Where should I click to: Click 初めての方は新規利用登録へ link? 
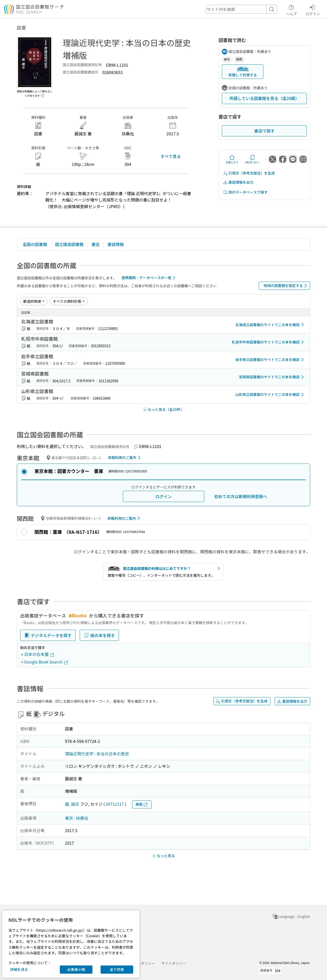coord(241,496)
